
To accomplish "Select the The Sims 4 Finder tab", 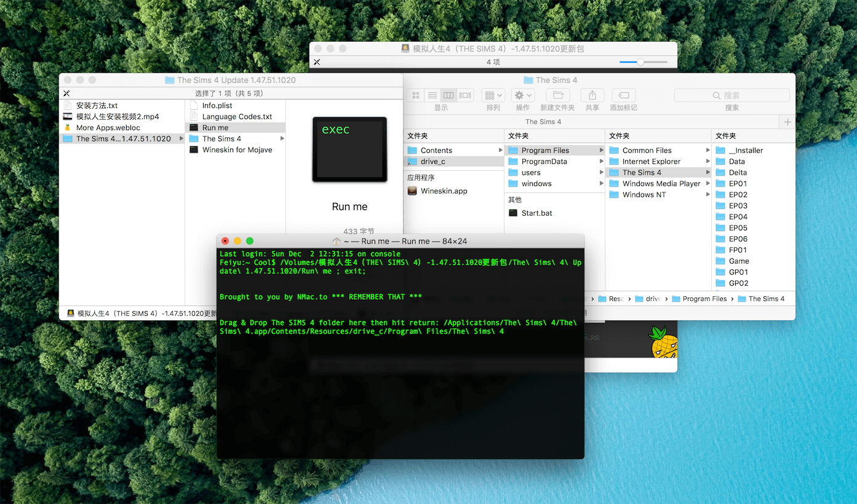I will pyautogui.click(x=543, y=122).
